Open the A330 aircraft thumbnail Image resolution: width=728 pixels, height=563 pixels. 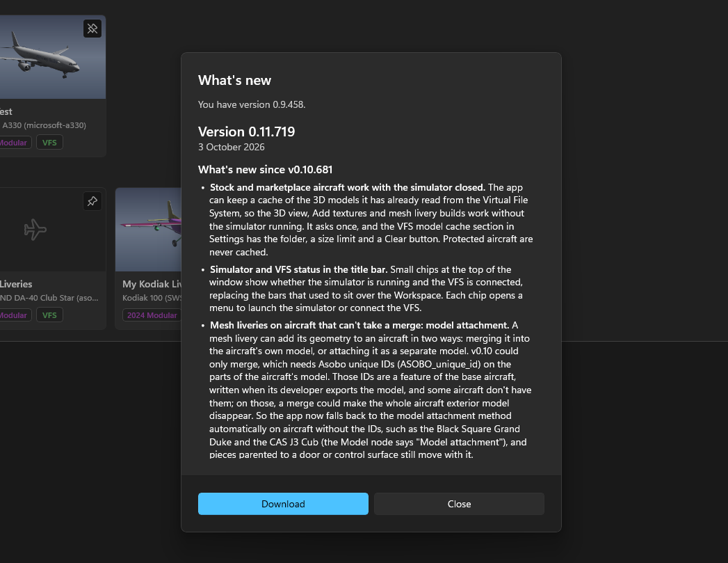coord(52,56)
